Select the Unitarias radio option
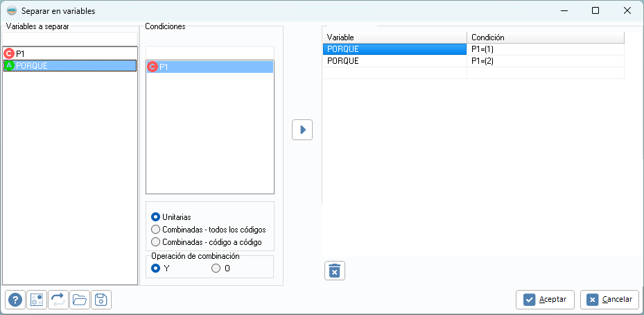644x315 pixels. 155,216
